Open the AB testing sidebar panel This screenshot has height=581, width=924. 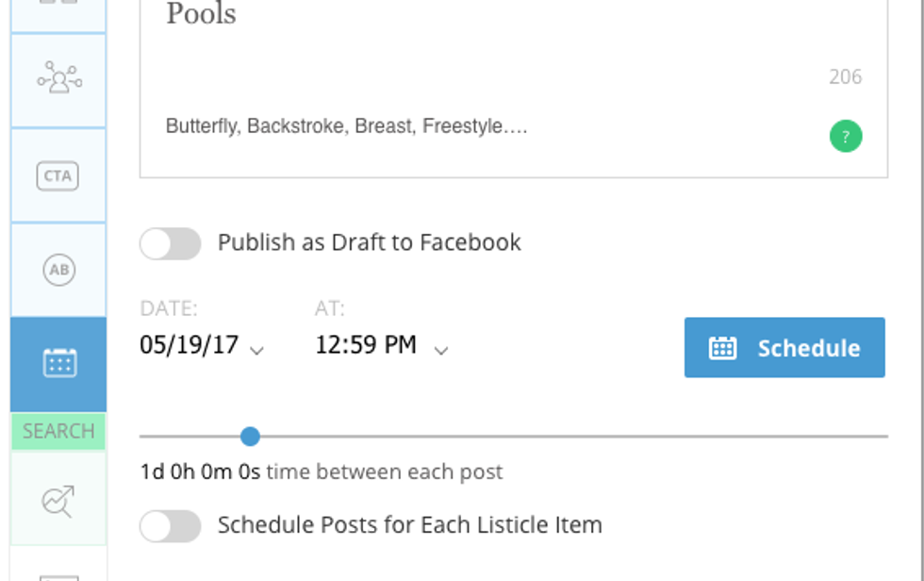point(58,270)
